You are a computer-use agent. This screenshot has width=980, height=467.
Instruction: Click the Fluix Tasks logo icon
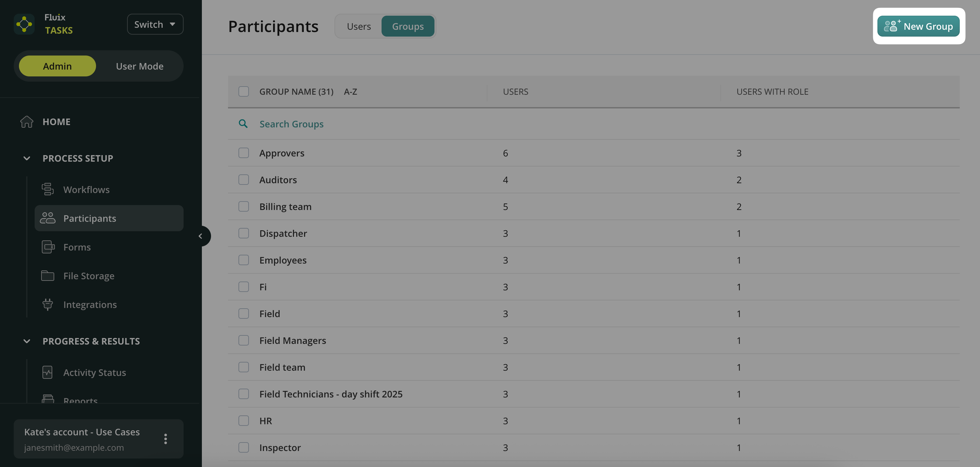24,24
